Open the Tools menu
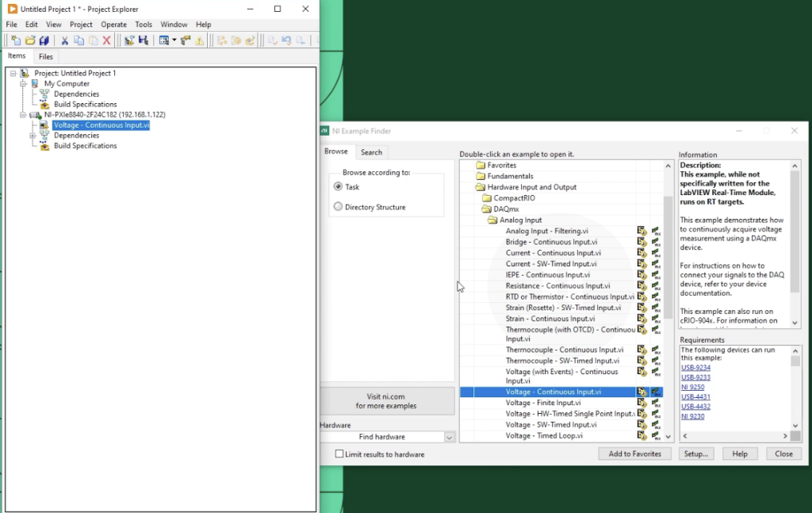 tap(144, 25)
